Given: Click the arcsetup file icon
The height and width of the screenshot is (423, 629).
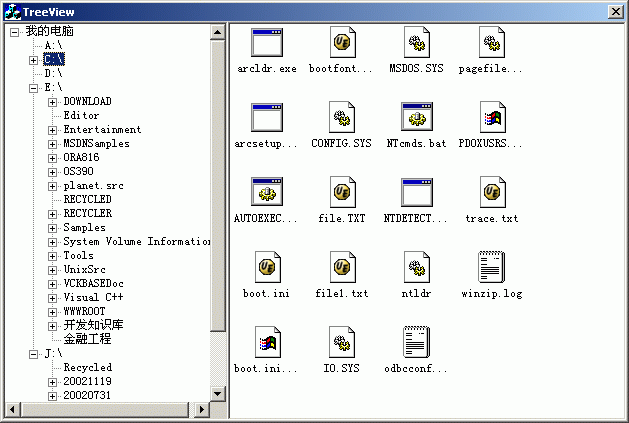Looking at the screenshot, I should click(x=267, y=117).
